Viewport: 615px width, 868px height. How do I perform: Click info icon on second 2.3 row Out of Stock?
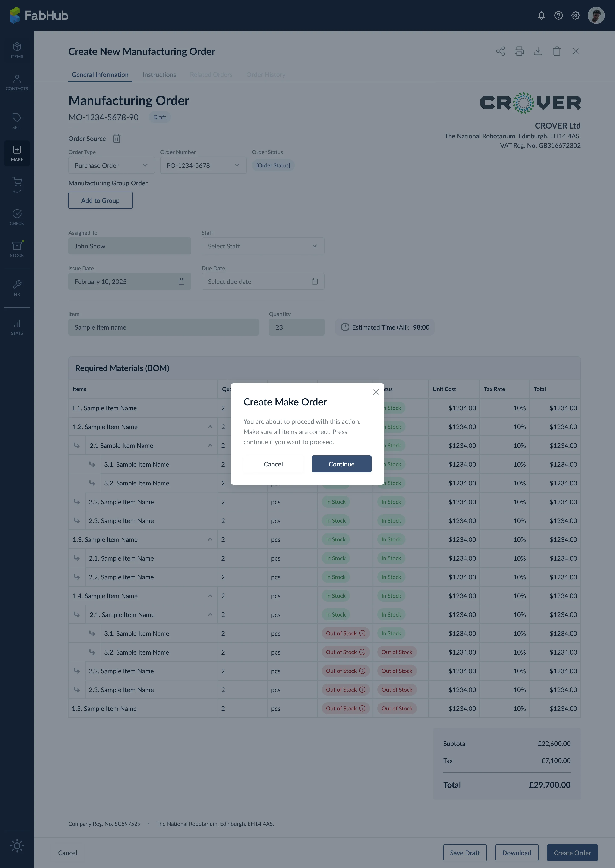(362, 690)
